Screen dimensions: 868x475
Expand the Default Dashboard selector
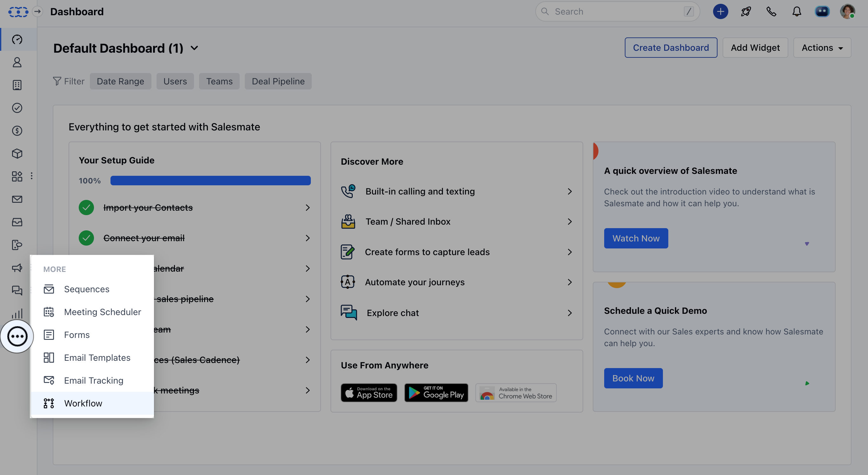click(194, 48)
